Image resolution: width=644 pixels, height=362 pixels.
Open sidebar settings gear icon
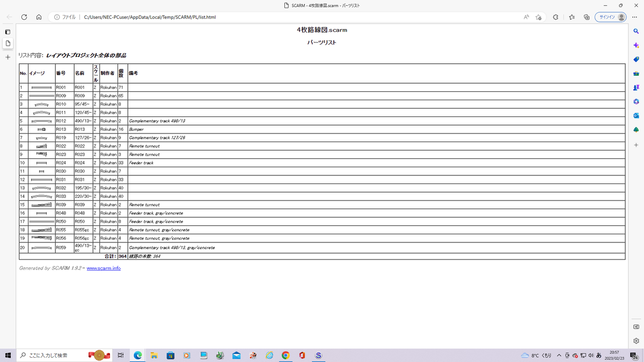pos(636,341)
